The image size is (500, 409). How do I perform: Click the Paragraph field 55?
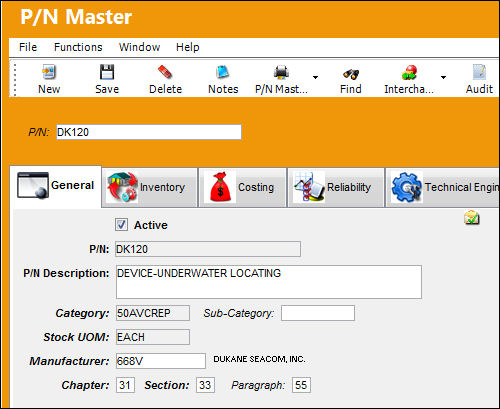[x=301, y=385]
